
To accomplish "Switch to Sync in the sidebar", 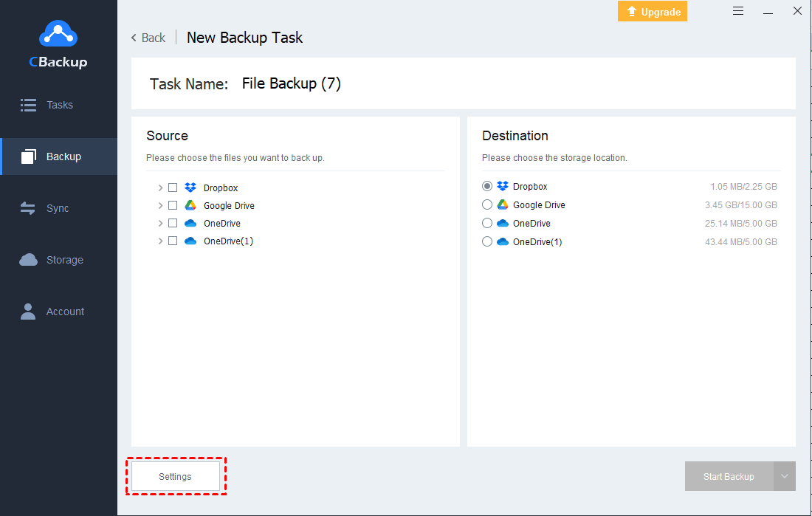I will tap(58, 208).
